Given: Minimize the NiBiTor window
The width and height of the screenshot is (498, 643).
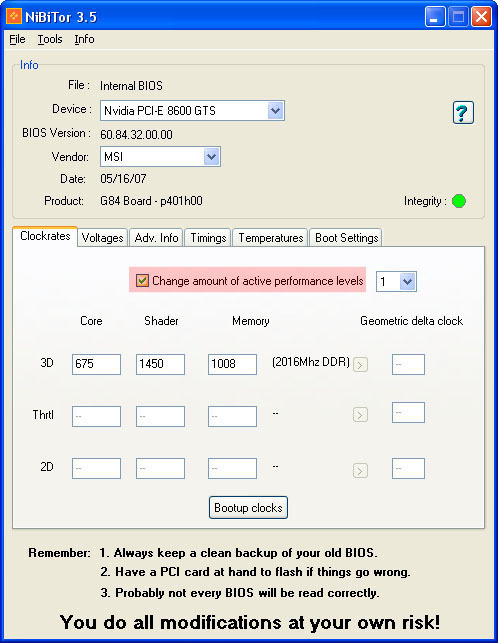Looking at the screenshot, I should 435,17.
